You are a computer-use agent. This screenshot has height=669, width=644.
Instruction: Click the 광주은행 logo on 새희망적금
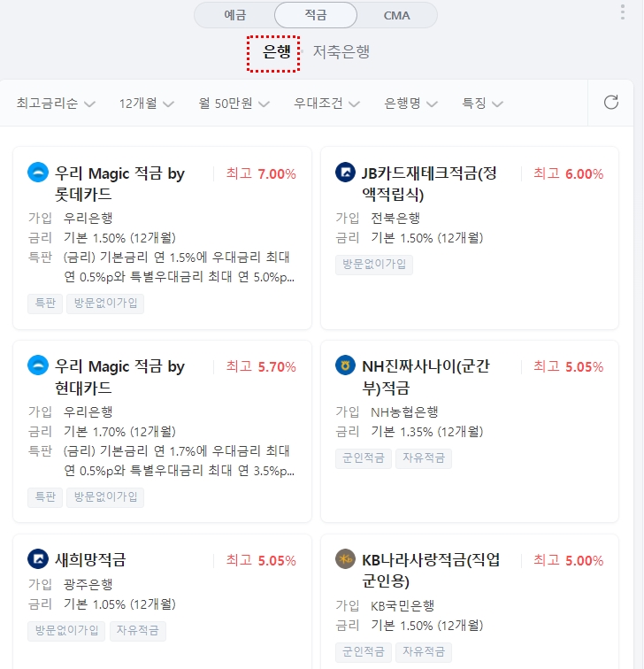tap(38, 559)
